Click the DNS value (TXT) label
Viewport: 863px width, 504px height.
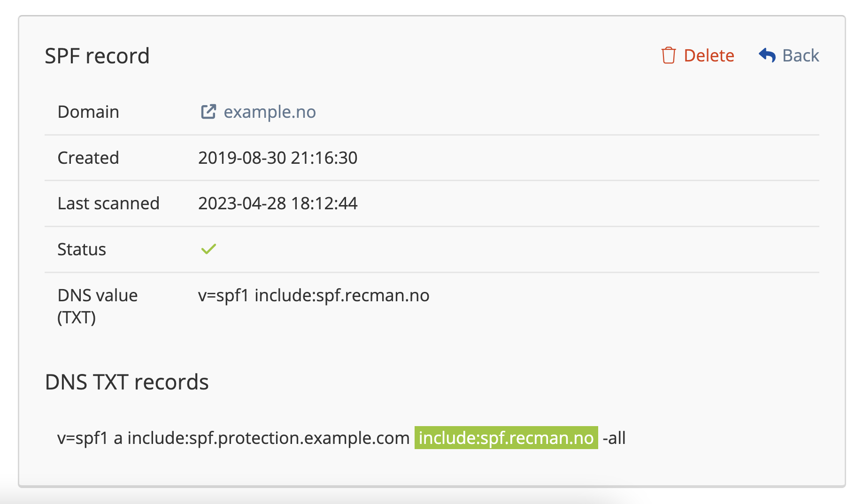(97, 306)
